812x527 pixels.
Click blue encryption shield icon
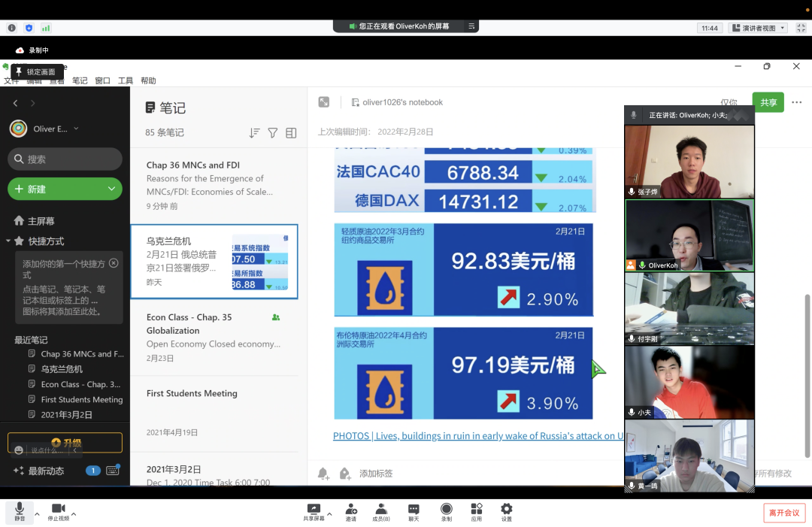pos(29,28)
